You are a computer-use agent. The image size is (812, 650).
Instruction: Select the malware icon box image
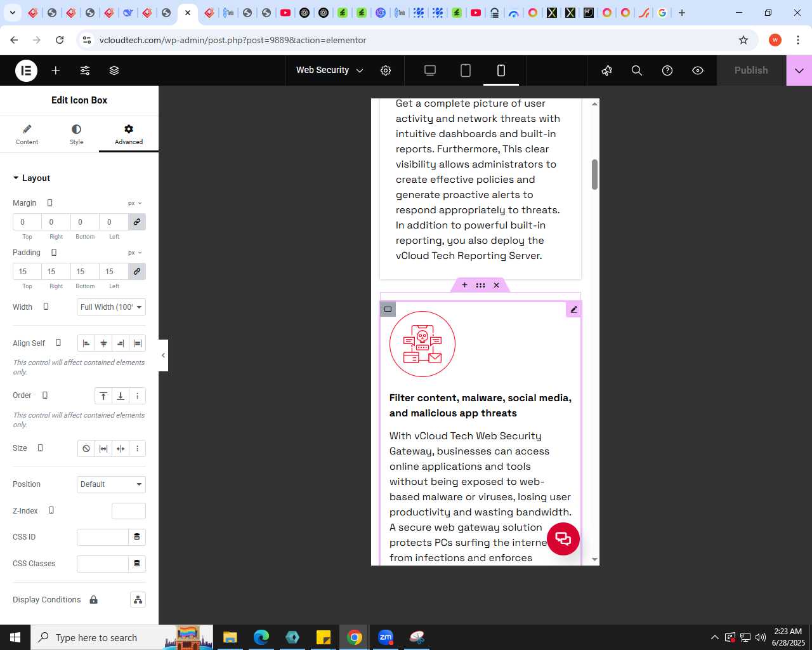click(x=422, y=344)
